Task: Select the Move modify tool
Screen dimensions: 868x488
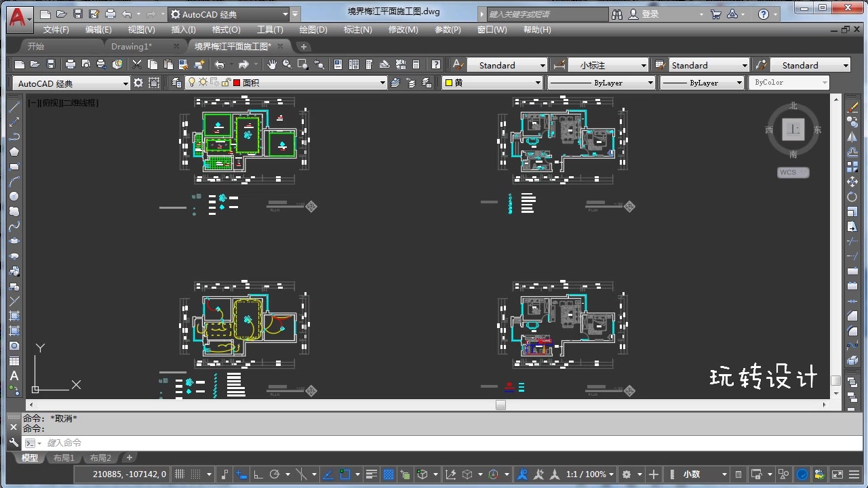Action: 852,182
